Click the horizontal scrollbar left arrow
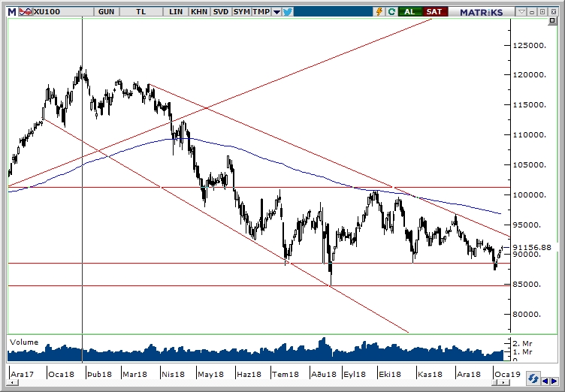The image size is (565, 392). pos(12,382)
